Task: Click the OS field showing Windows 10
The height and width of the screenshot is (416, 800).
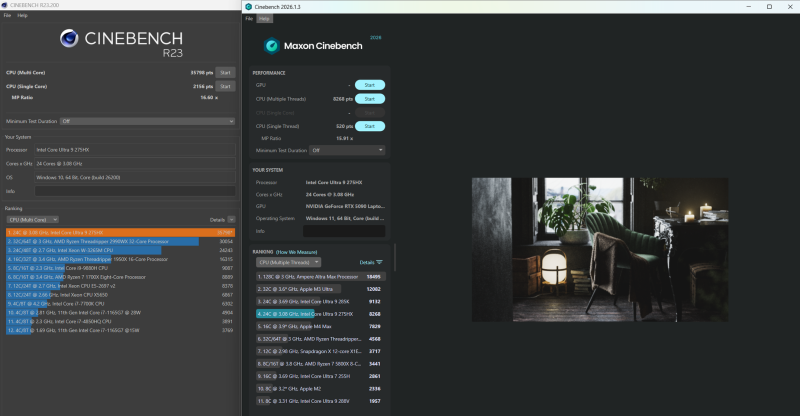Action: 135,177
